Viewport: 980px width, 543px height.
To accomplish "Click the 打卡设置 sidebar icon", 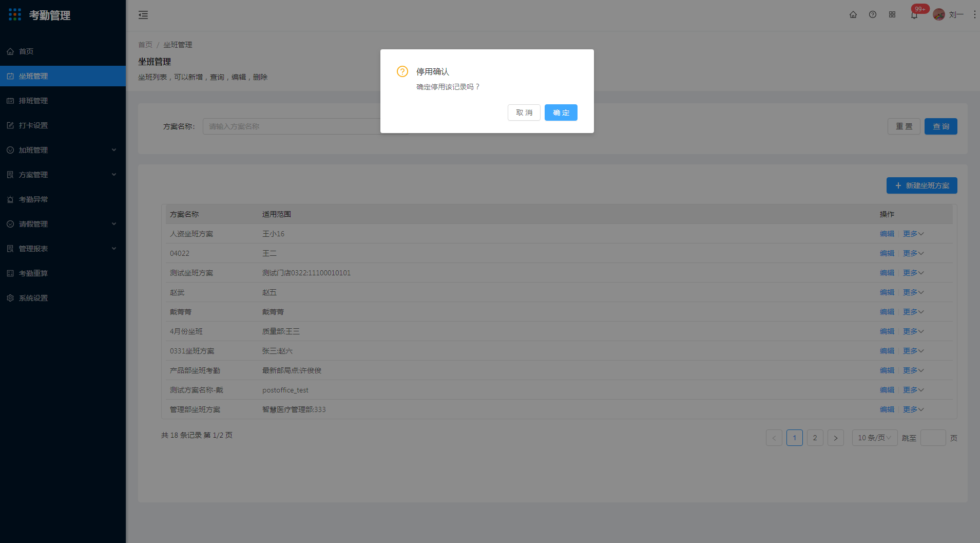I will (10, 125).
